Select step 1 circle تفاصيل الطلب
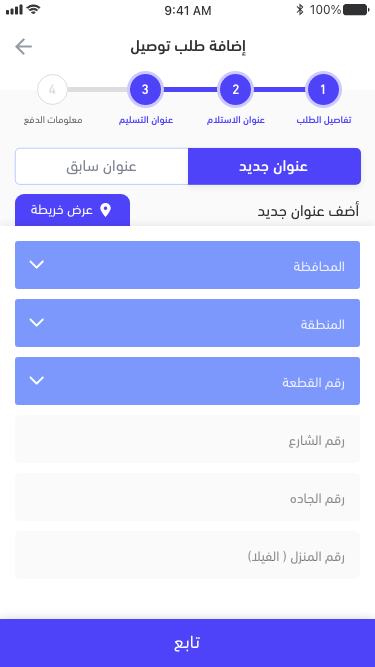375x667 pixels. click(x=323, y=90)
